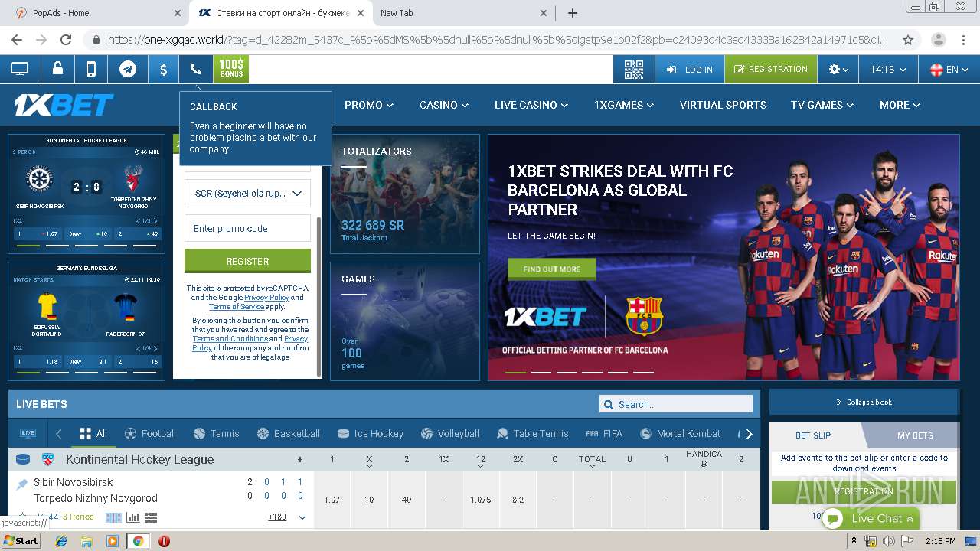The image size is (980, 551).
Task: Click the REGISTRATION button in top bar
Action: pyautogui.click(x=771, y=70)
